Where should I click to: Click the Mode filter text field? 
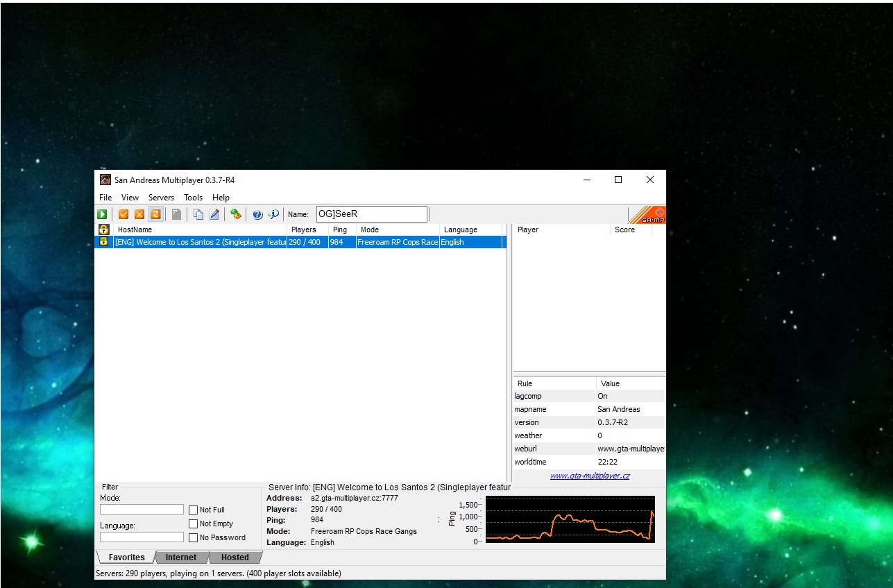tap(142, 509)
